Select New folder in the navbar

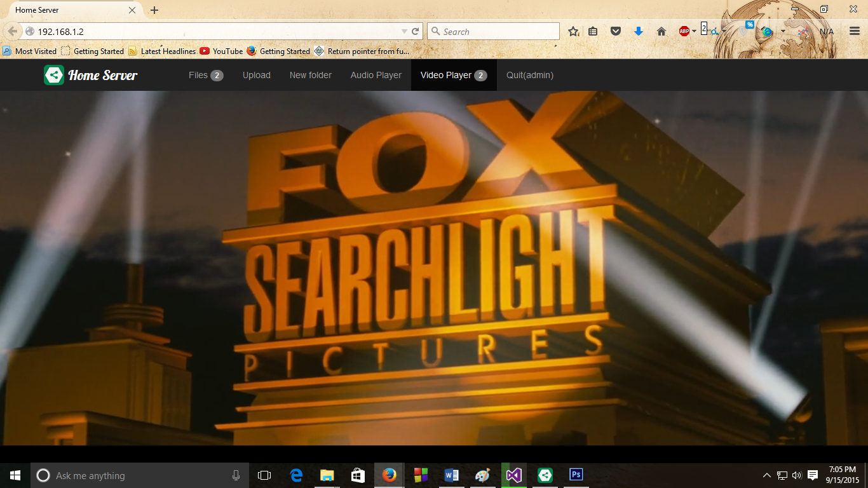[311, 75]
